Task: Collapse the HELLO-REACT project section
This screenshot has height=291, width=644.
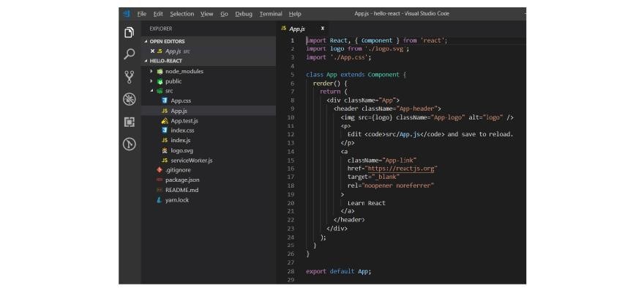Action: [146, 61]
